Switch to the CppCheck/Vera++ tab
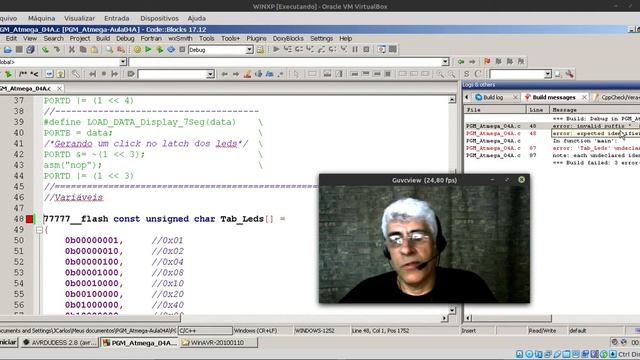Image resolution: width=640 pixels, height=360 pixels. [x=617, y=98]
